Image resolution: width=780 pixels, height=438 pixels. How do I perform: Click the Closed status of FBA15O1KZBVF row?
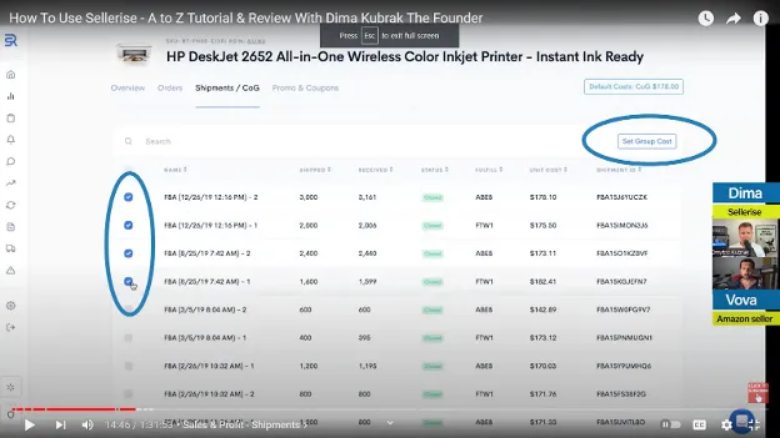tap(433, 253)
